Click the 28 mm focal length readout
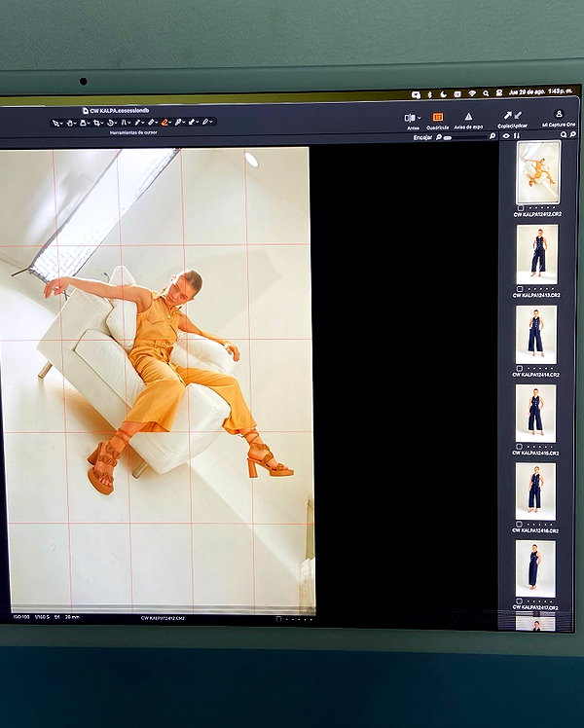 click(x=72, y=617)
